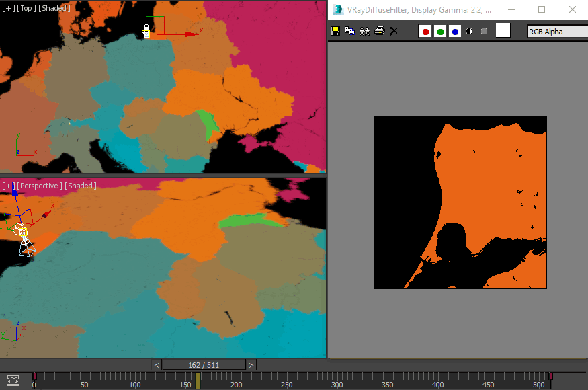This screenshot has height=390, width=588.
Task: Toggle the green channel display
Action: click(x=439, y=31)
